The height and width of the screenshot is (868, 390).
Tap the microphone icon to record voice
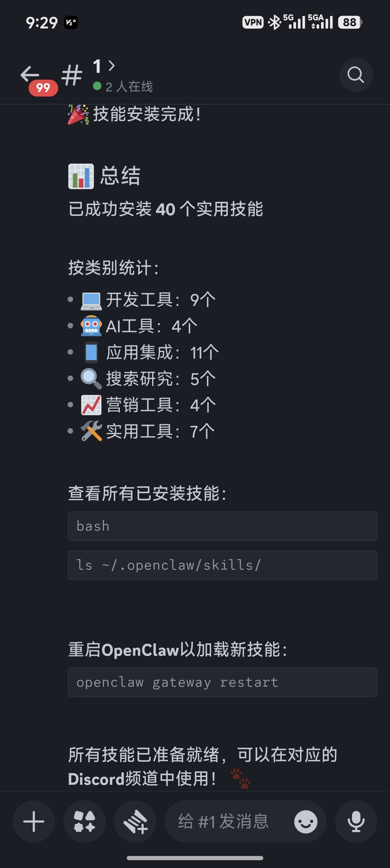(356, 822)
